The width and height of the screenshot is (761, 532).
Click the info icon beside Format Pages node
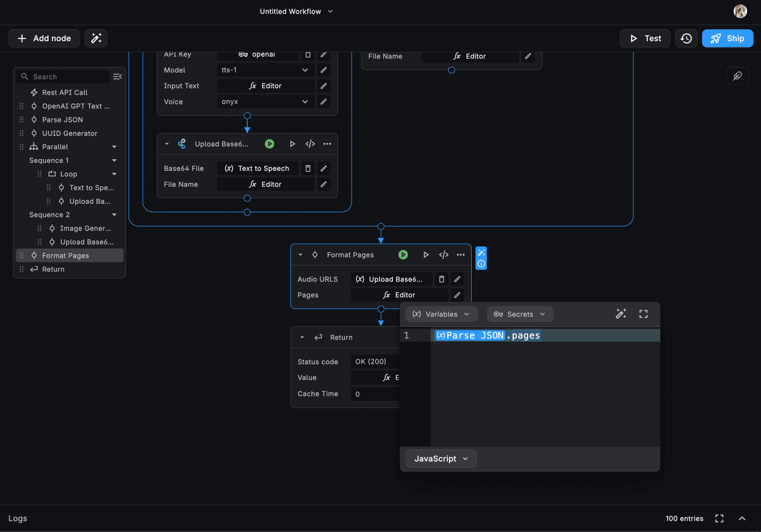point(481,264)
